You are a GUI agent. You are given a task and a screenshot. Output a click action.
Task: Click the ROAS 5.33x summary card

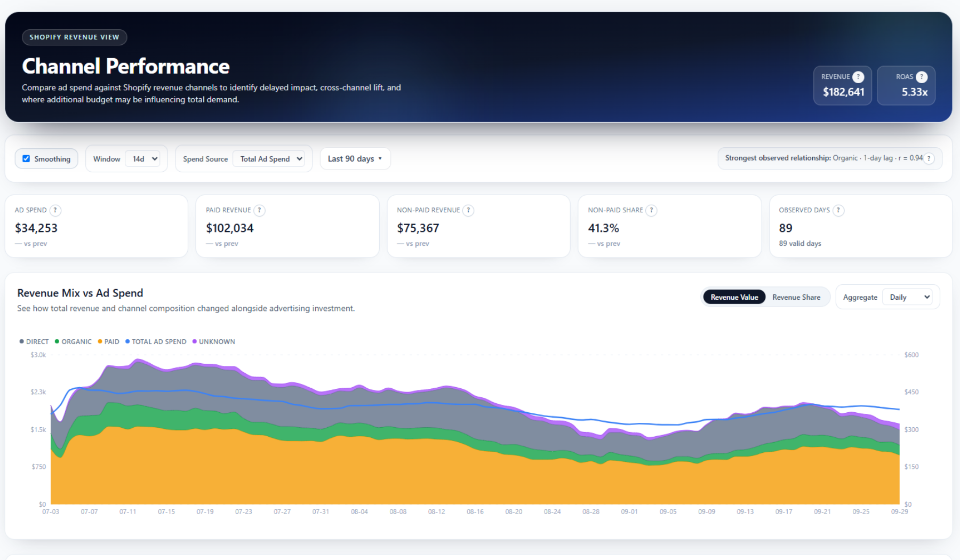(906, 85)
